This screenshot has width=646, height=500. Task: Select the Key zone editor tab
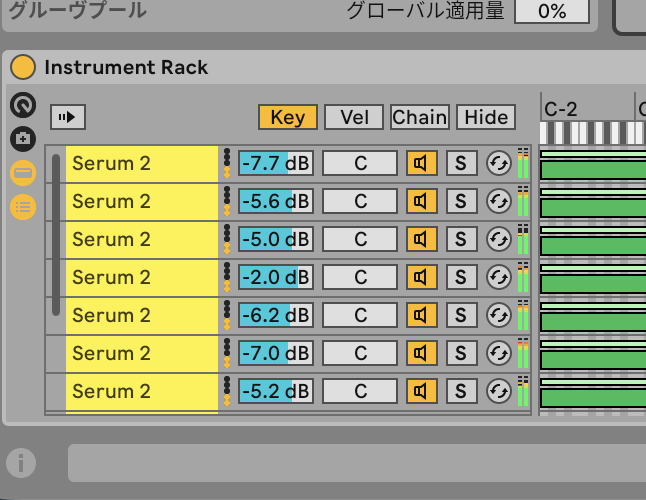point(288,117)
